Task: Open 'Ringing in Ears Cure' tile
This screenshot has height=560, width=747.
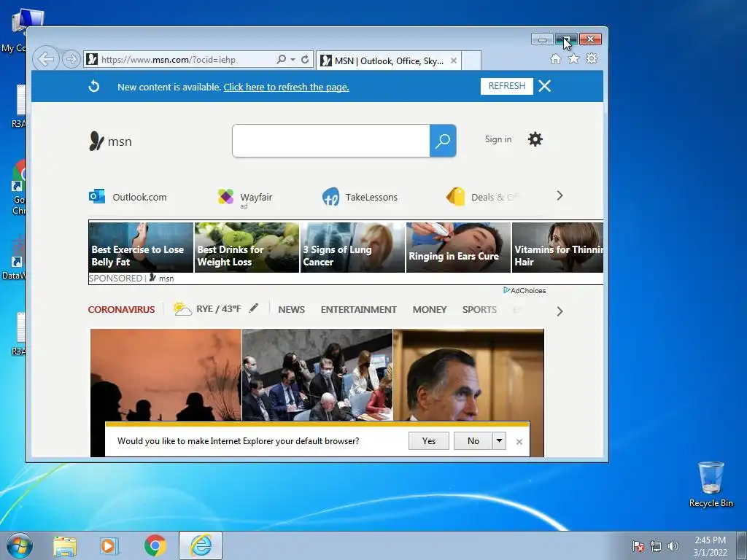Action: (x=458, y=248)
